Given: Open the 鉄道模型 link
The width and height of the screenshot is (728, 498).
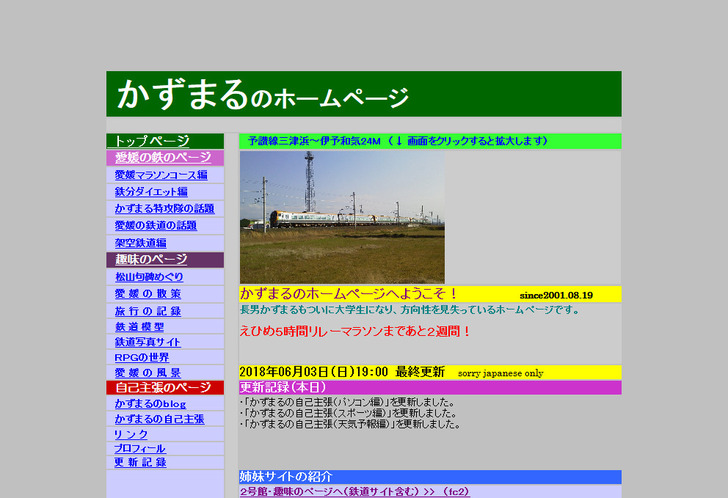Looking at the screenshot, I should [x=139, y=327].
